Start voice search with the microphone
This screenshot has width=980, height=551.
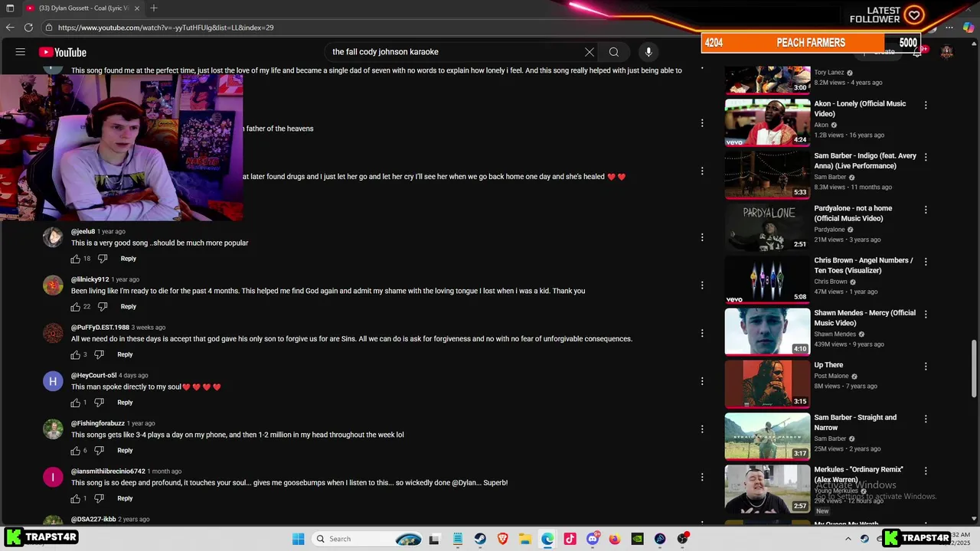(648, 52)
